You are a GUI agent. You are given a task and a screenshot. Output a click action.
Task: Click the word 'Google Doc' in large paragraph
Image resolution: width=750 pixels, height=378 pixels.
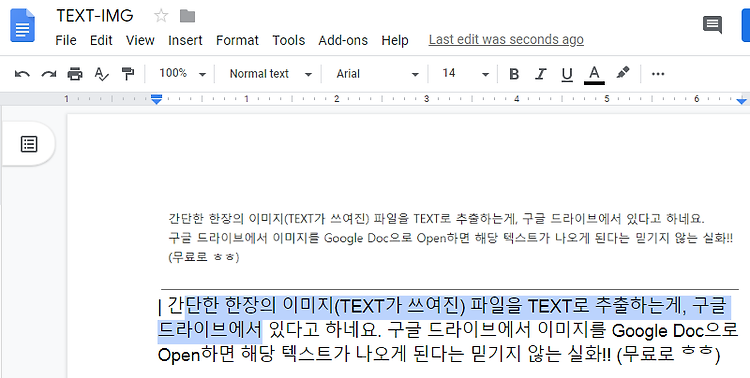pyautogui.click(x=658, y=331)
